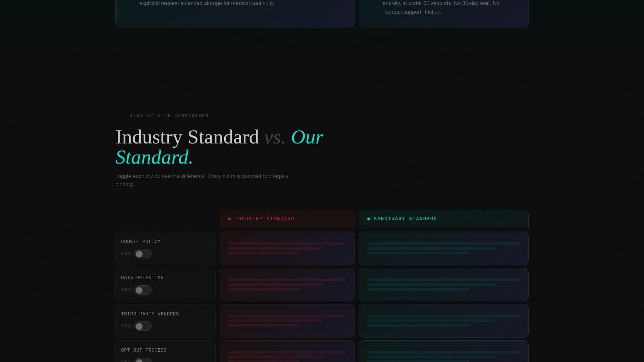This screenshot has width=644, height=362.
Task: Click the hidden Industry card for Cookie Policy
Action: tap(287, 248)
